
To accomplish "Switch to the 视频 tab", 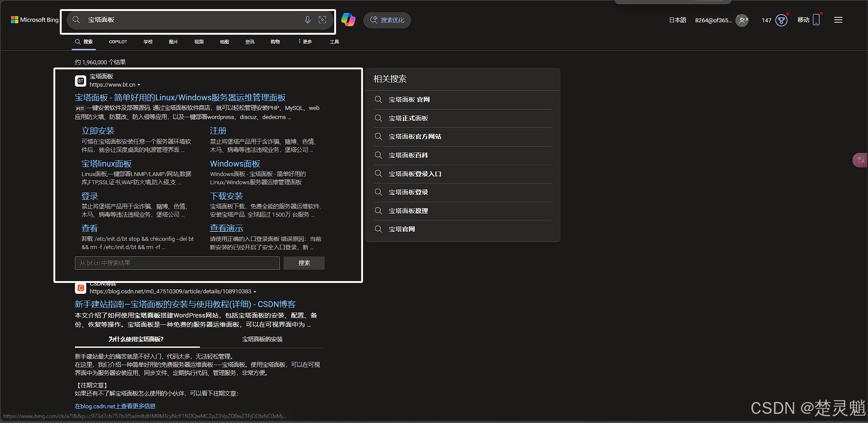I will 199,42.
